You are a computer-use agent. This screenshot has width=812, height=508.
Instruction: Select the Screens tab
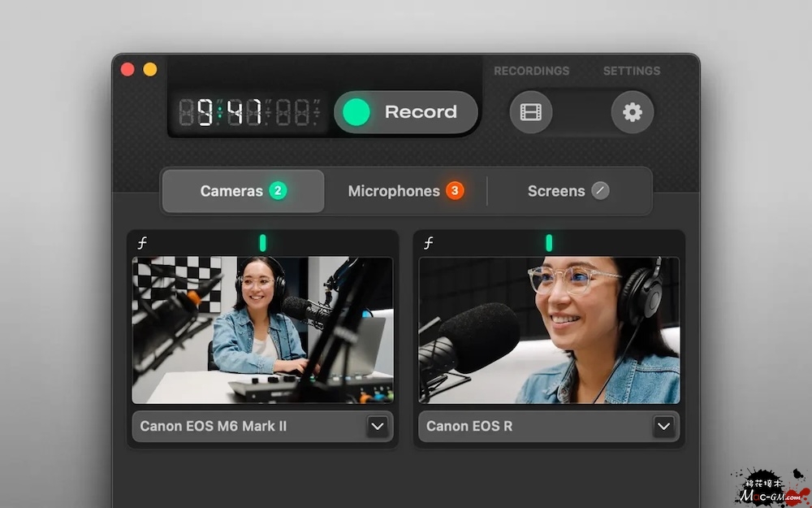pyautogui.click(x=568, y=191)
